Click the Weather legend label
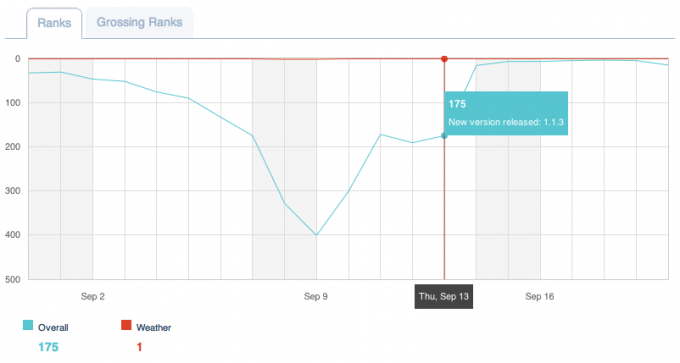Viewport: 680px width, 363px height. tap(154, 327)
